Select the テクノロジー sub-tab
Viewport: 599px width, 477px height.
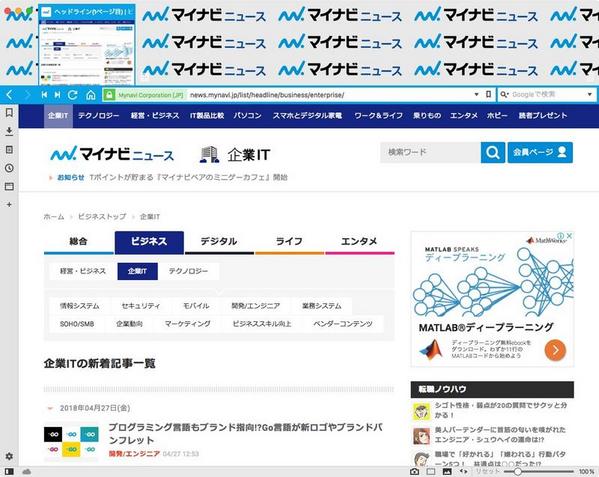coord(188,271)
